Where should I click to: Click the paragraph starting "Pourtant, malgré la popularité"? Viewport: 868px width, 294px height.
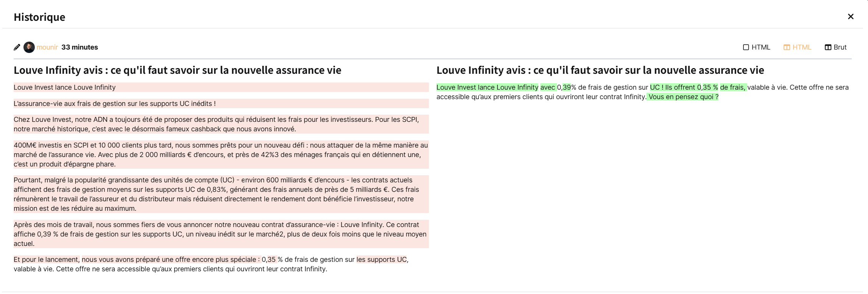(x=216, y=194)
